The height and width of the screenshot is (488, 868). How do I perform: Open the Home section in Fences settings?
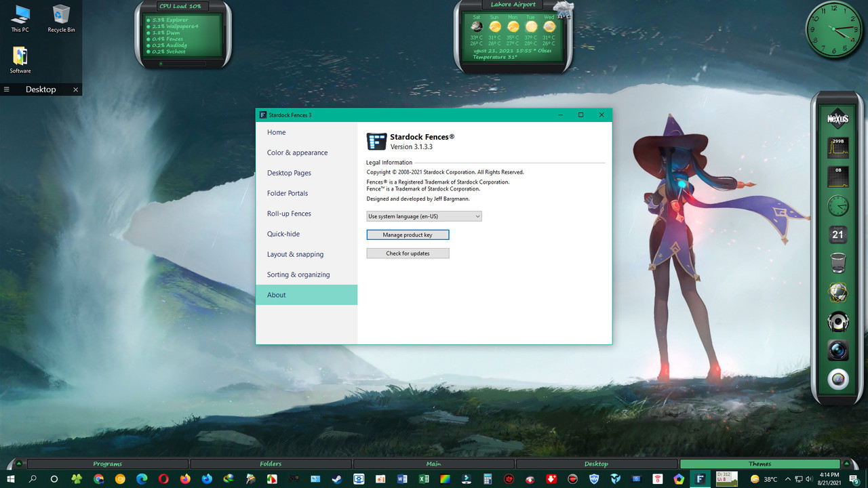307,132
